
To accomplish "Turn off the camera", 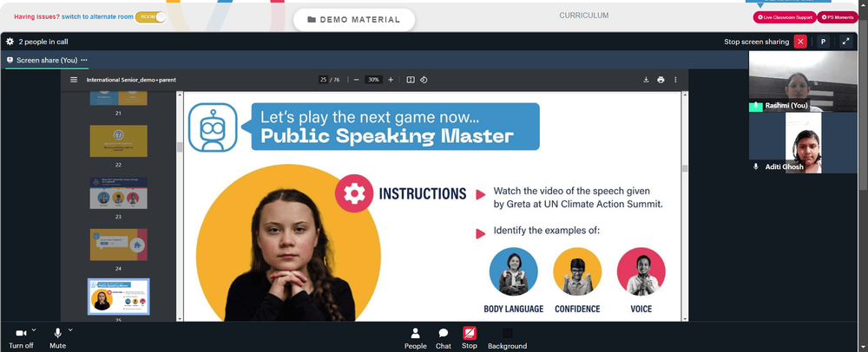I will pyautogui.click(x=21, y=338).
